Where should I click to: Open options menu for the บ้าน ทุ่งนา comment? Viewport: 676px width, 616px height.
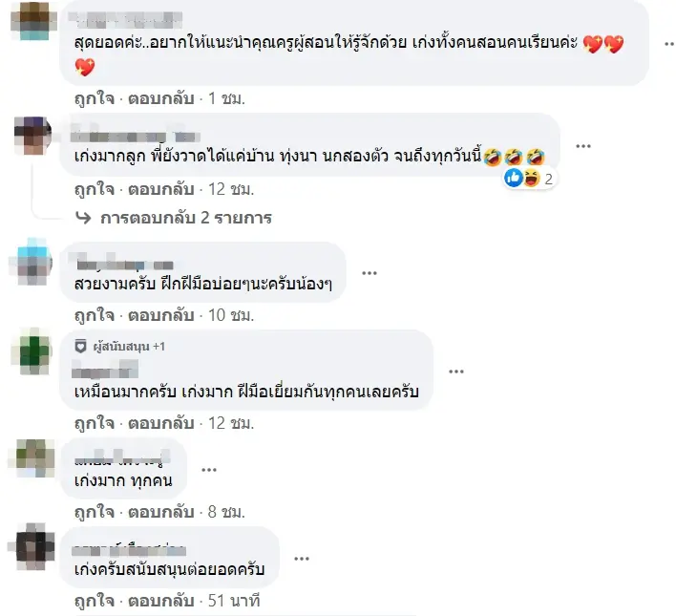pyautogui.click(x=582, y=146)
